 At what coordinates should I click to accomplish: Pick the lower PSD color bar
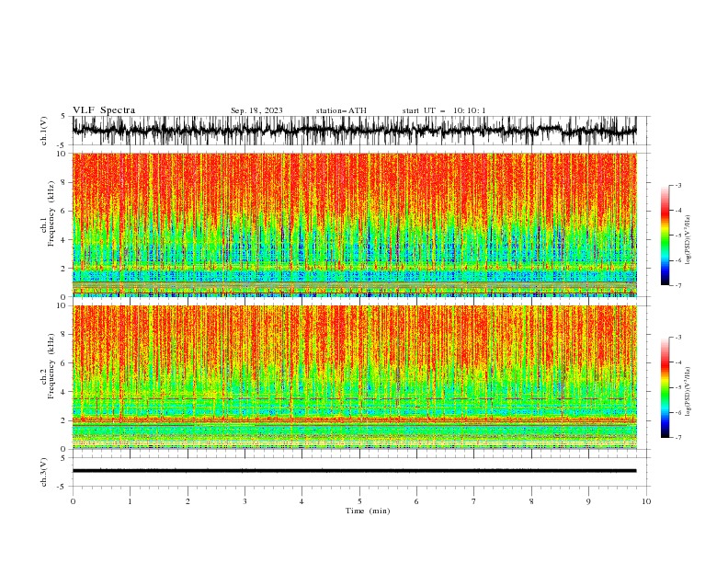[665, 387]
